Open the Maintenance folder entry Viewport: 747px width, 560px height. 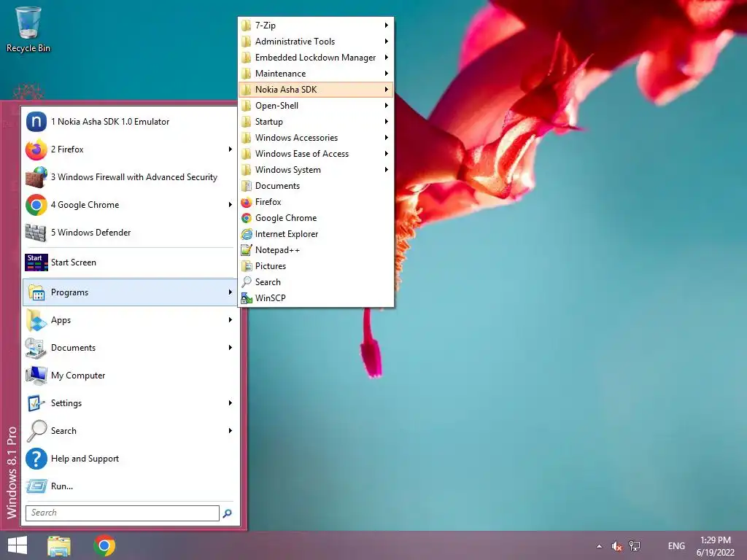(x=316, y=74)
